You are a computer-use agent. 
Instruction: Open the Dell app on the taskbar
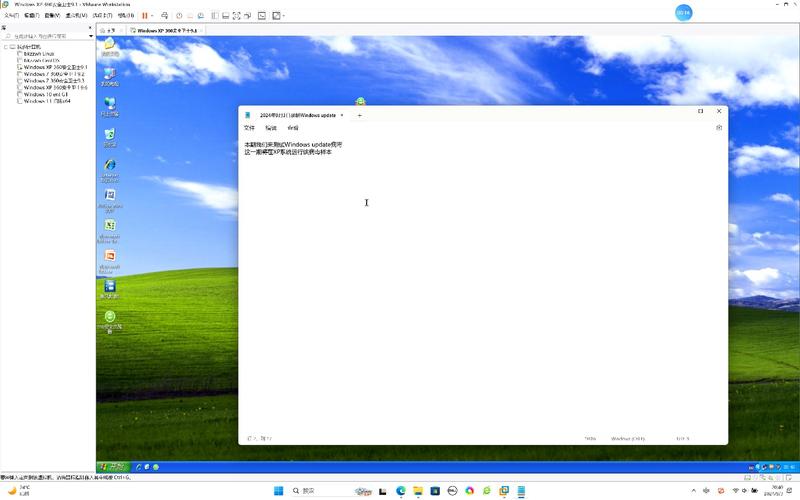pyautogui.click(x=452, y=491)
